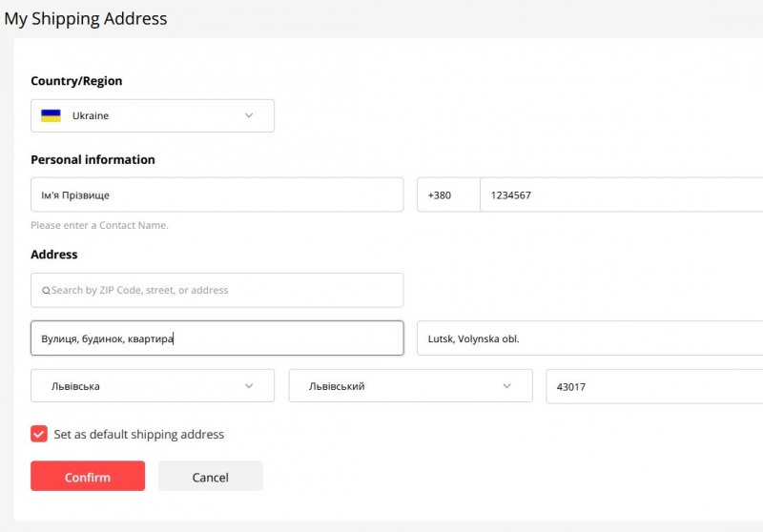Image resolution: width=763 pixels, height=532 pixels.
Task: Click the Cancel button
Action: point(210,477)
